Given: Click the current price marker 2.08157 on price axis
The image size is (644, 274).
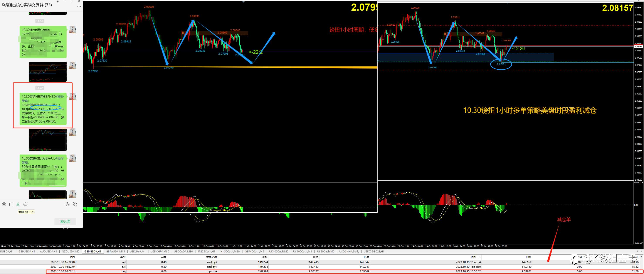Looking at the screenshot, I should tap(638, 47).
